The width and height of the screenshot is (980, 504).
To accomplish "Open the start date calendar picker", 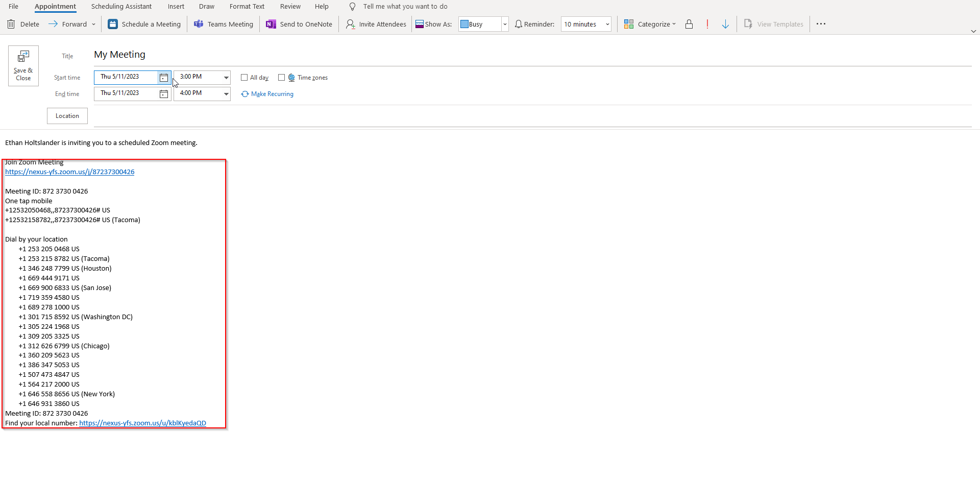I will tap(164, 78).
